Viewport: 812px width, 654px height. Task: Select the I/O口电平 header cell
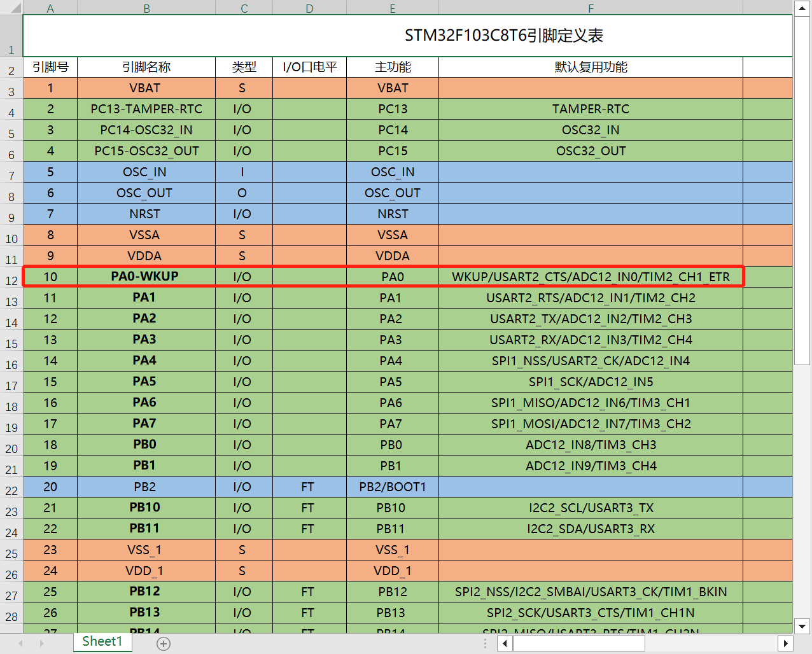coord(309,67)
